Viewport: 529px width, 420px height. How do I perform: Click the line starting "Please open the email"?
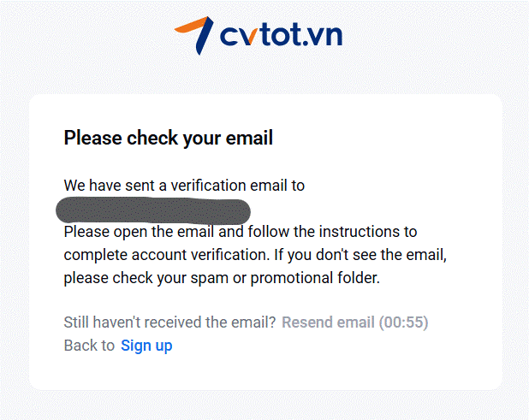pyautogui.click(x=240, y=232)
